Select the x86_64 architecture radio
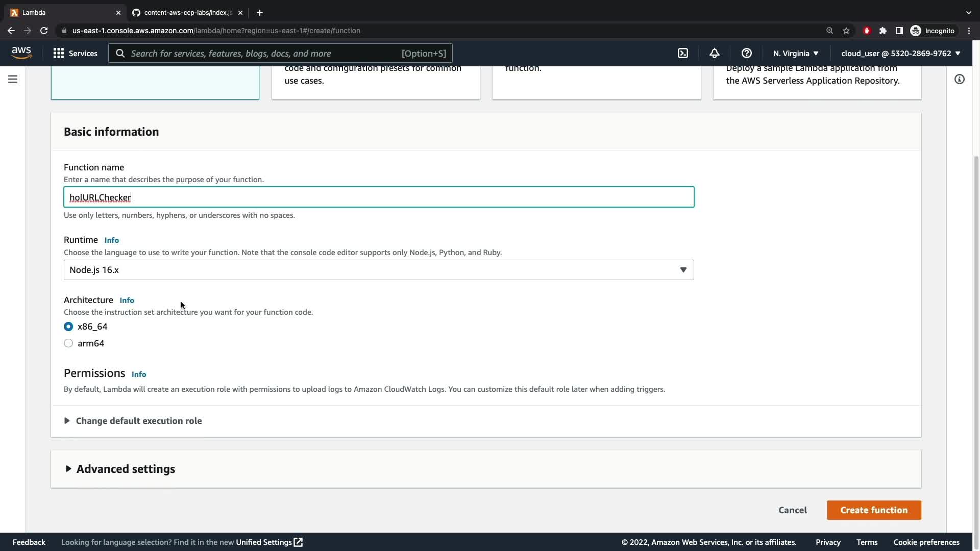Screen dimensions: 980x551 [x=68, y=327]
